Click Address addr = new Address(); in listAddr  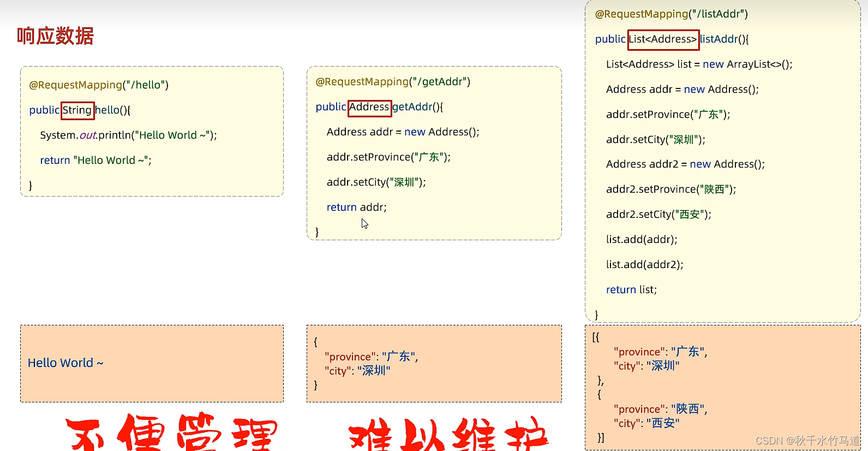(682, 89)
